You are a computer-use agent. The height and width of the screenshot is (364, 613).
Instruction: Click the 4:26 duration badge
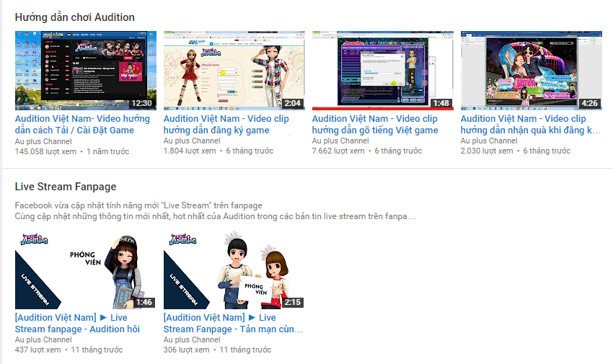tap(589, 103)
